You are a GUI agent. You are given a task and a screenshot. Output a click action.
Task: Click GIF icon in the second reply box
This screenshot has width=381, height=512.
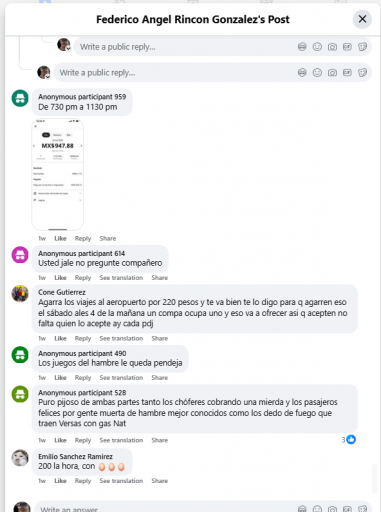(x=347, y=72)
